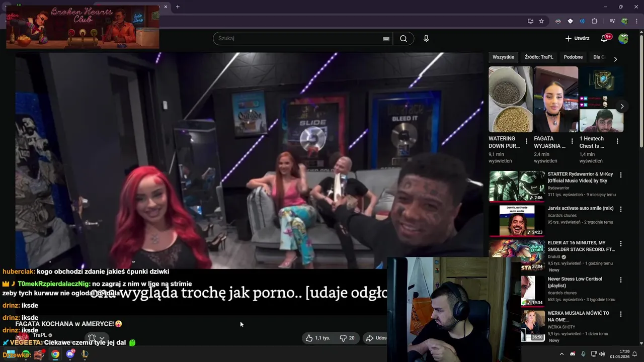
Task: Open Never Stress Low Cortisol playlist video
Action: tap(575, 282)
